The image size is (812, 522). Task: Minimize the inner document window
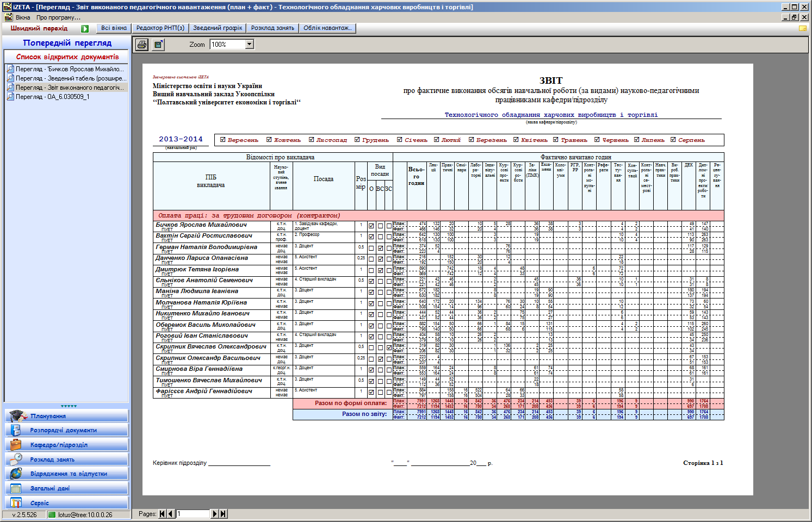click(786, 17)
